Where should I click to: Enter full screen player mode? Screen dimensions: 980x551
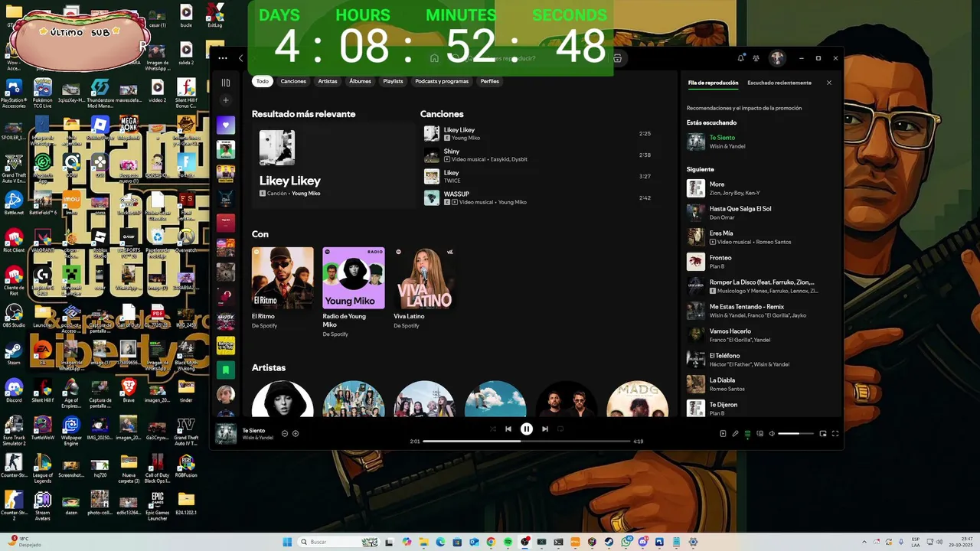pos(835,434)
